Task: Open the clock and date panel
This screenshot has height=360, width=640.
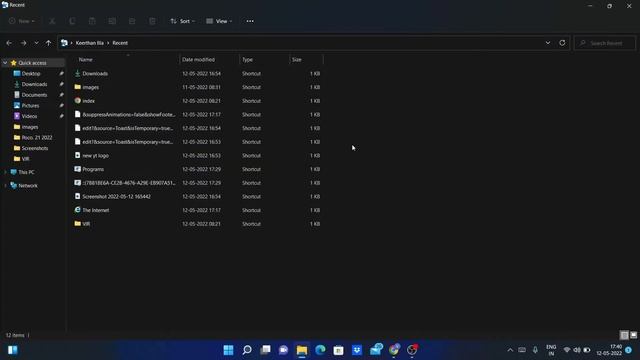Action: click(x=609, y=350)
